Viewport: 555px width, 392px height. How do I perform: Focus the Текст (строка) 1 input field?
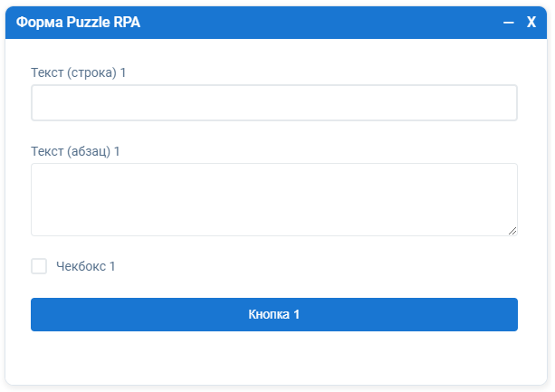[273, 103]
